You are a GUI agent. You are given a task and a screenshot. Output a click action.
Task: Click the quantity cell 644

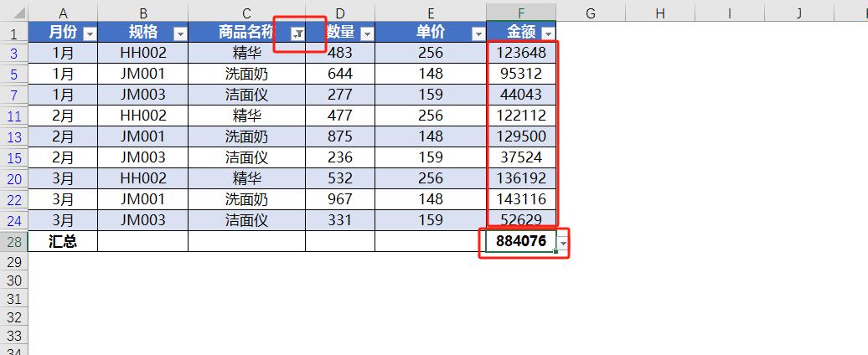point(340,74)
